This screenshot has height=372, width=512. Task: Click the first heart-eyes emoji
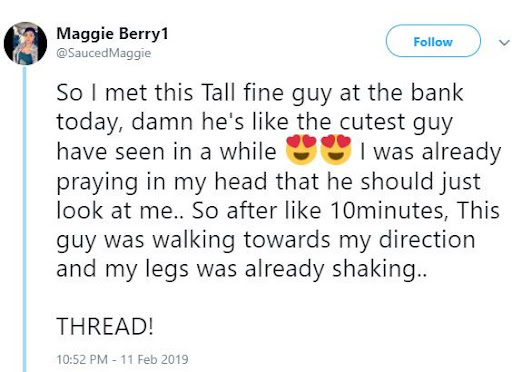pyautogui.click(x=301, y=150)
